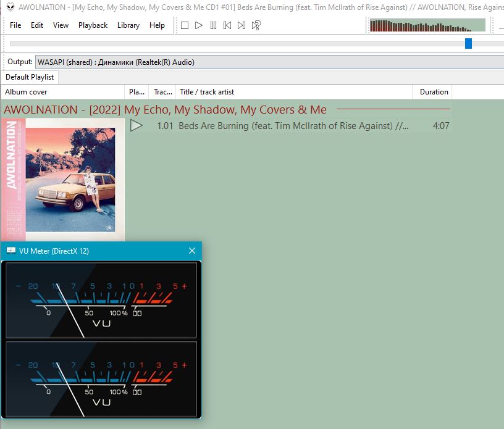Select the Beds Are Burning track row
Screen dimensions: 504x429
[289, 126]
